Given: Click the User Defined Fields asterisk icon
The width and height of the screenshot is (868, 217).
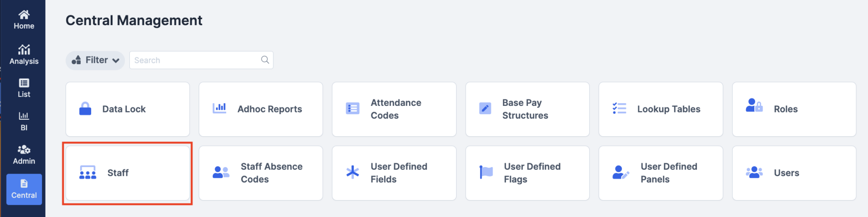Looking at the screenshot, I should point(352,172).
